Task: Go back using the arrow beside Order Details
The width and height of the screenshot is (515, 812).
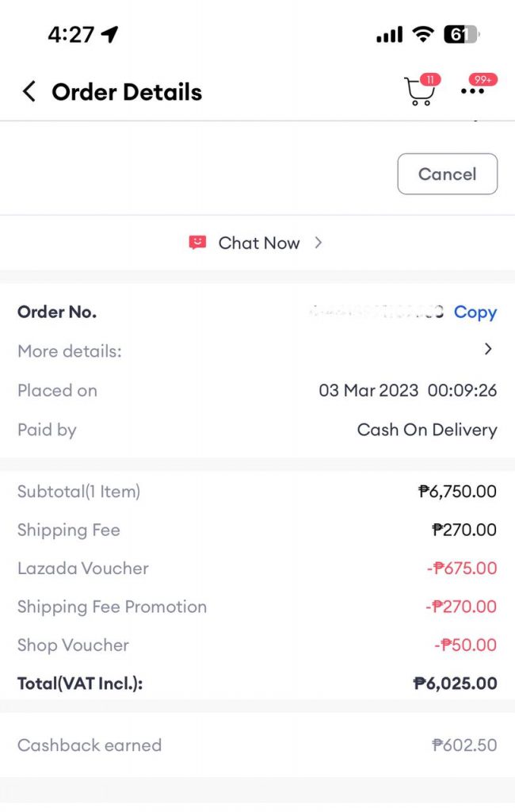Action: click(29, 92)
